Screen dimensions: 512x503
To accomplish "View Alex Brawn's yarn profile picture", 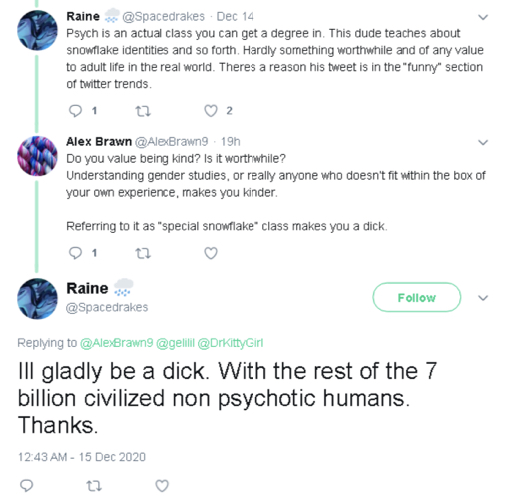I will [37, 156].
